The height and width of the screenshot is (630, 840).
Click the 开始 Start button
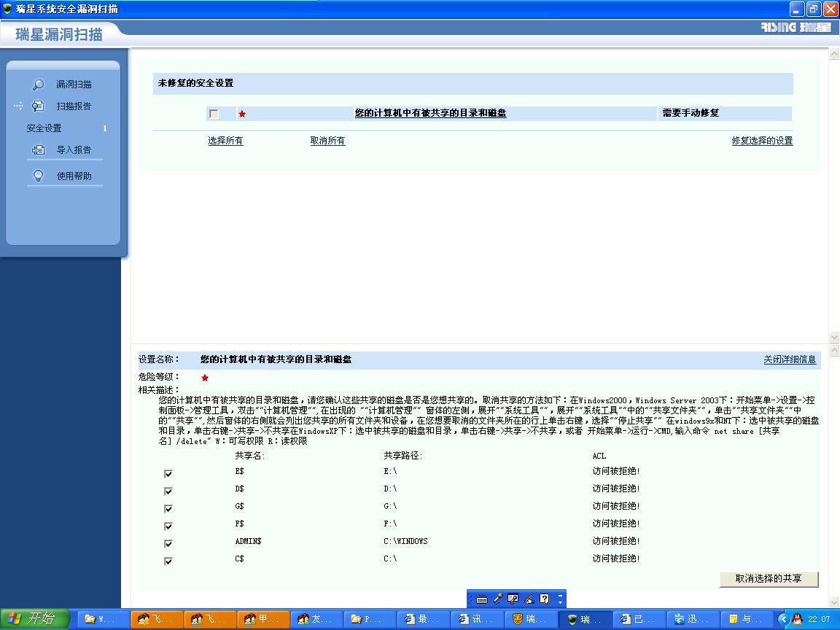(x=35, y=619)
